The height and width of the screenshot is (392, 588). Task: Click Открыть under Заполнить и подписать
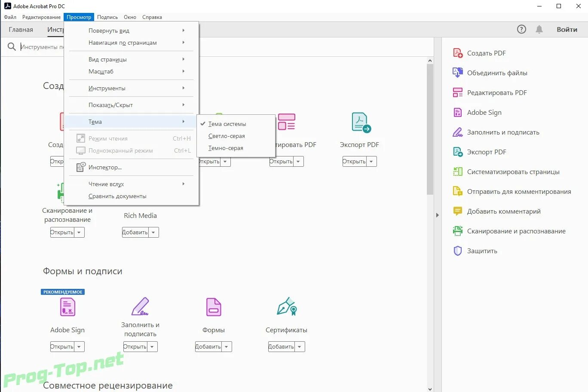[x=135, y=347]
